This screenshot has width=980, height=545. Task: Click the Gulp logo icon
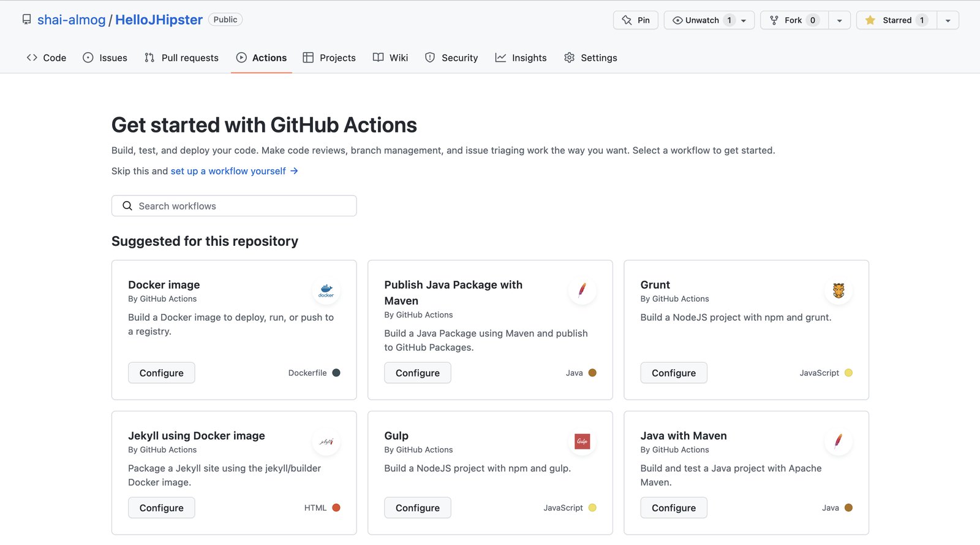582,441
